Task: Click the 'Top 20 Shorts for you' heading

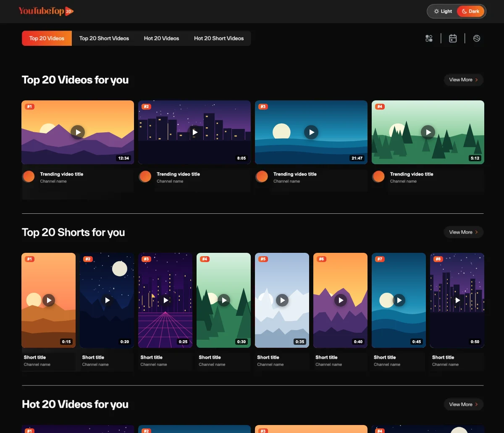Action: pos(73,232)
